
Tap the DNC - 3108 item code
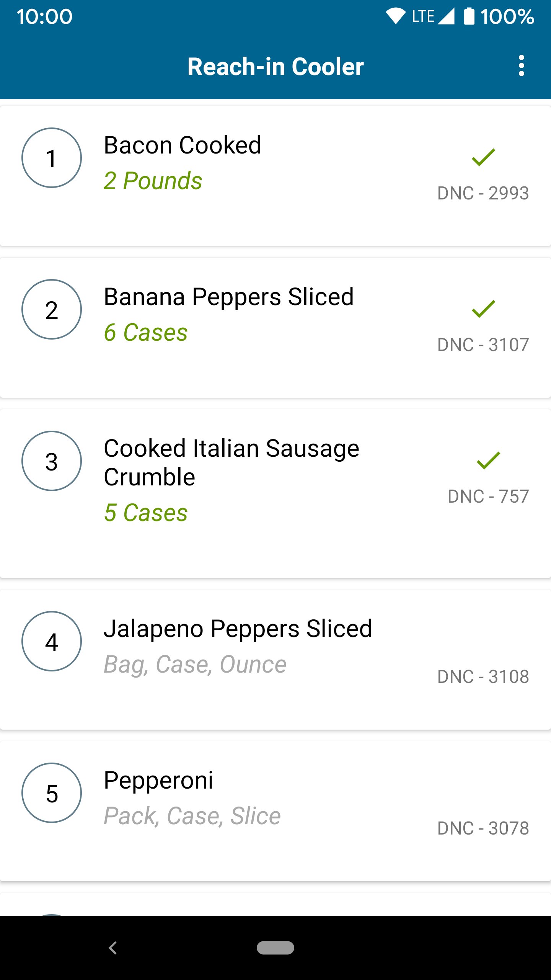[x=483, y=676]
